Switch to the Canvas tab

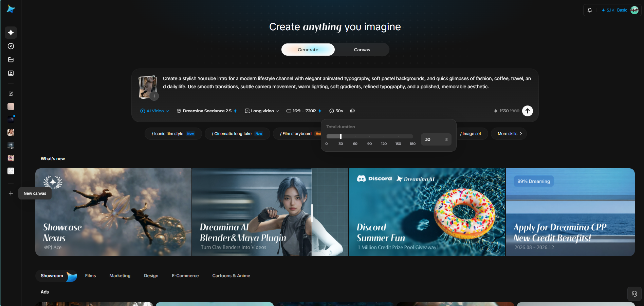click(x=362, y=50)
